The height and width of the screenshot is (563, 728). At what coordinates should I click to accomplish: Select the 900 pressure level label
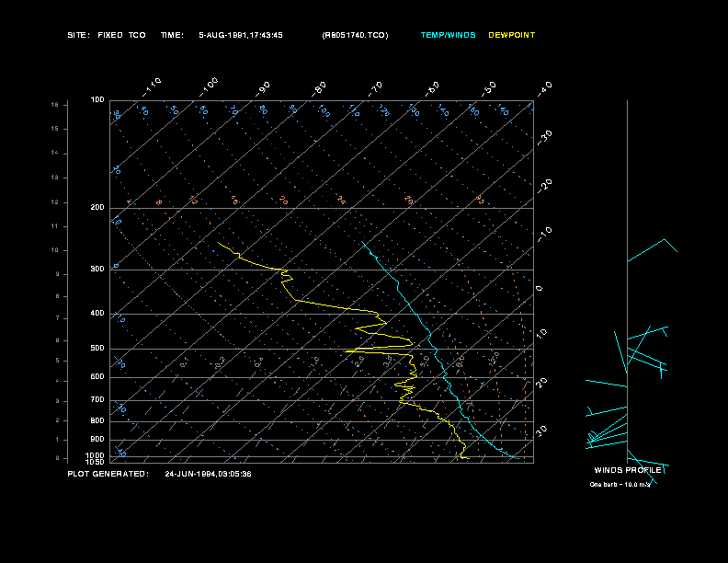[x=97, y=439]
